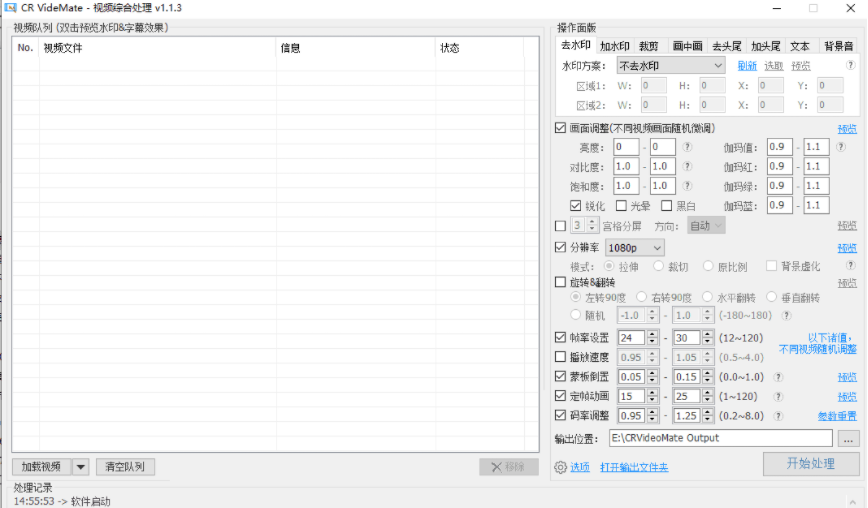Viewport: 868px width, 508px height.
Task: Click help icon beside watermark preview link
Action: (850, 65)
